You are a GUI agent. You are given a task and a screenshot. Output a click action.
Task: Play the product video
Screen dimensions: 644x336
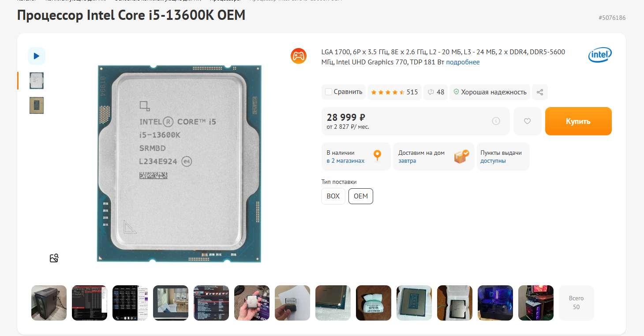(37, 56)
